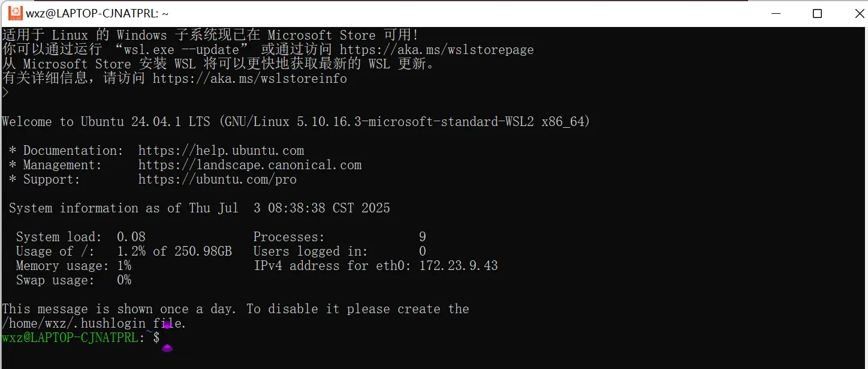Click the purple handle below the prompt
Viewport: 868px width, 369px height.
point(167,348)
